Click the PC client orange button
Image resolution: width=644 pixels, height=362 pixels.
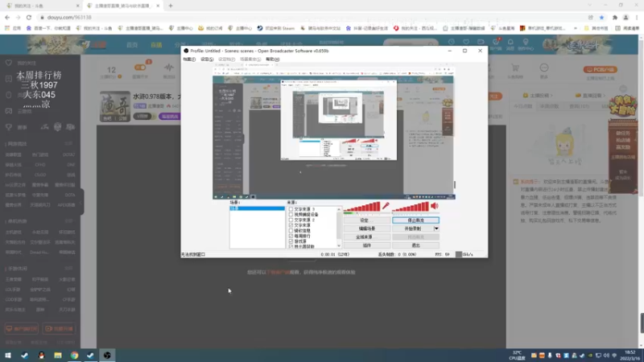(x=600, y=69)
